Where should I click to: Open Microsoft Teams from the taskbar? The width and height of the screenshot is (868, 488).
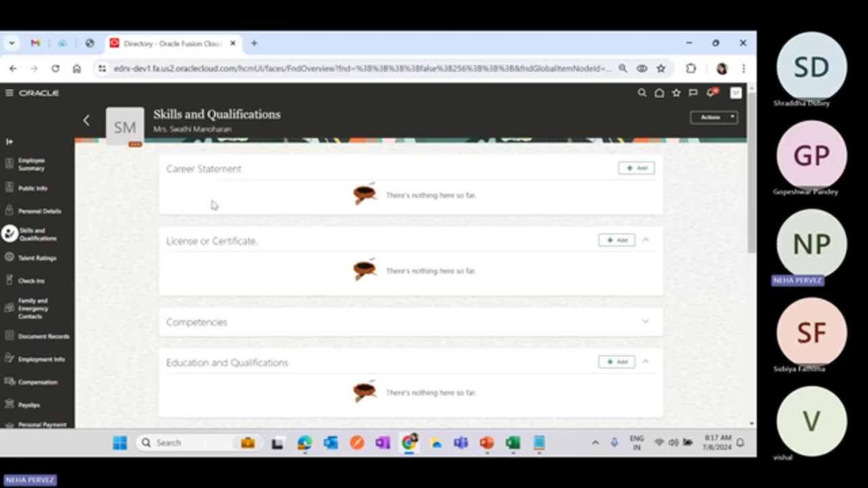pyautogui.click(x=461, y=443)
